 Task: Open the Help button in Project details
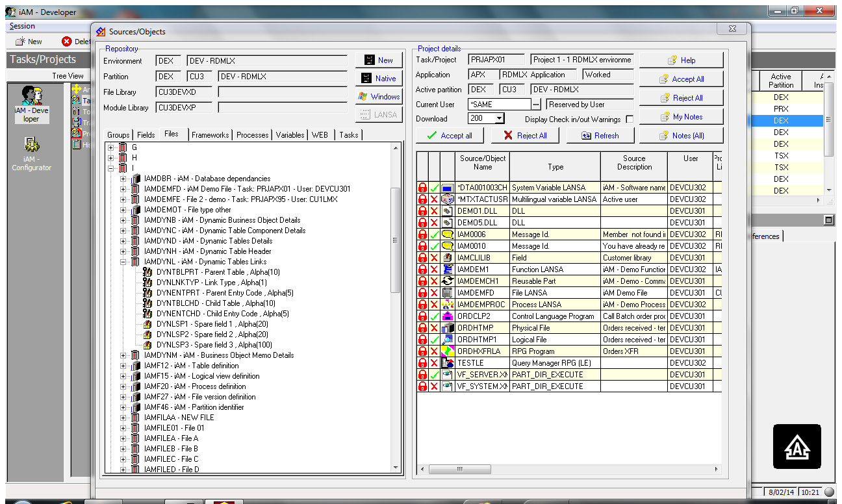682,60
